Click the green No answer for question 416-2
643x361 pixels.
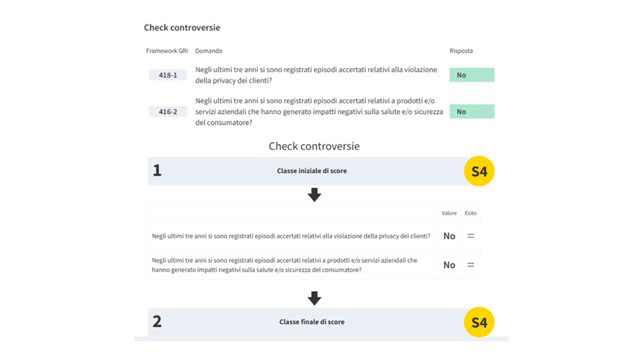(472, 112)
